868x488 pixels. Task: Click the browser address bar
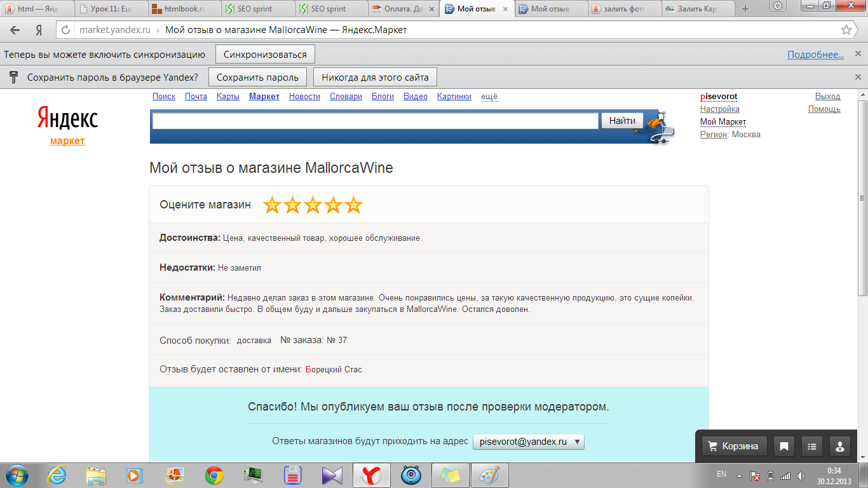[456, 30]
